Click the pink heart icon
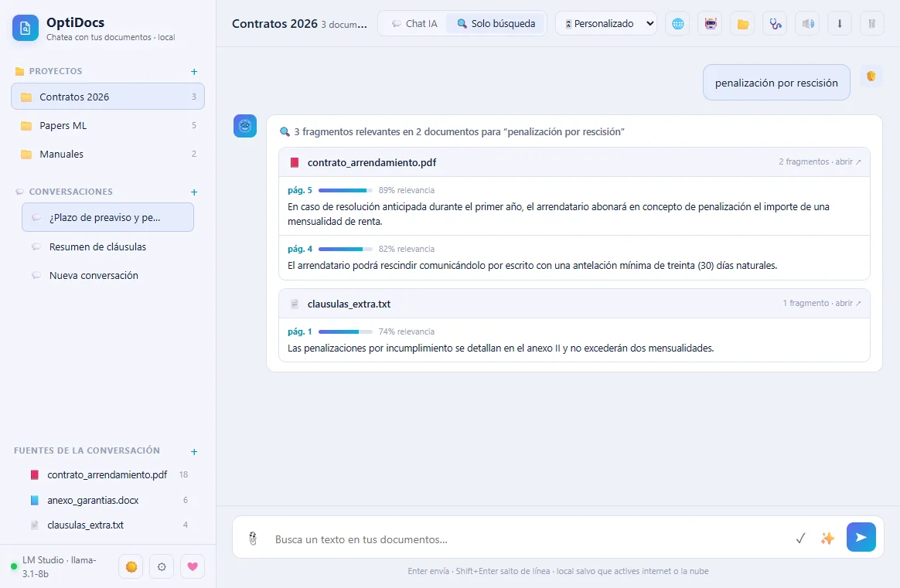The image size is (900, 588). click(193, 567)
